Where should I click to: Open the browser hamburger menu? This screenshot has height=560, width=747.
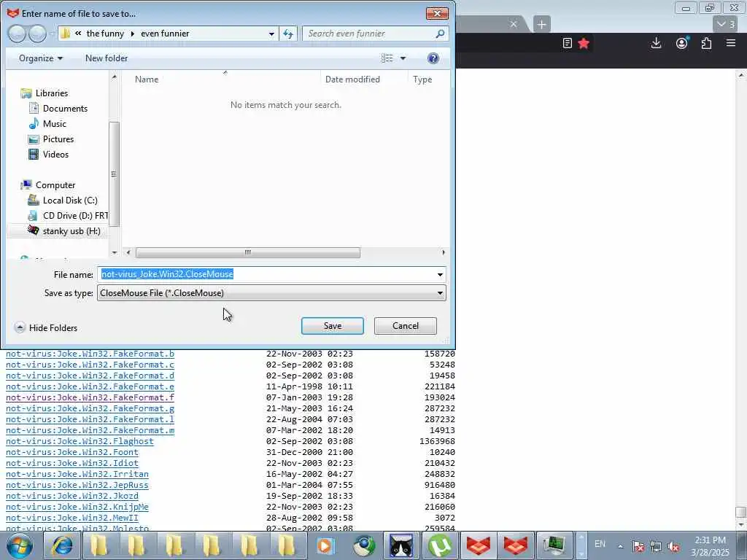[x=731, y=43]
